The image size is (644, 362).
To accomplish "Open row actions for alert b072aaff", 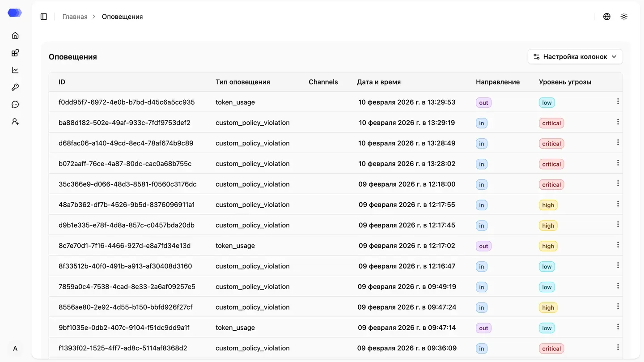I will [618, 163].
